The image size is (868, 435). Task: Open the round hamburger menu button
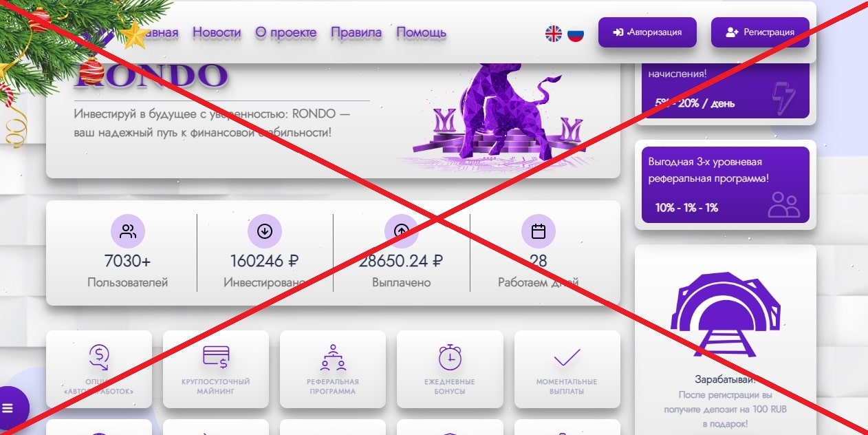pos(8,408)
